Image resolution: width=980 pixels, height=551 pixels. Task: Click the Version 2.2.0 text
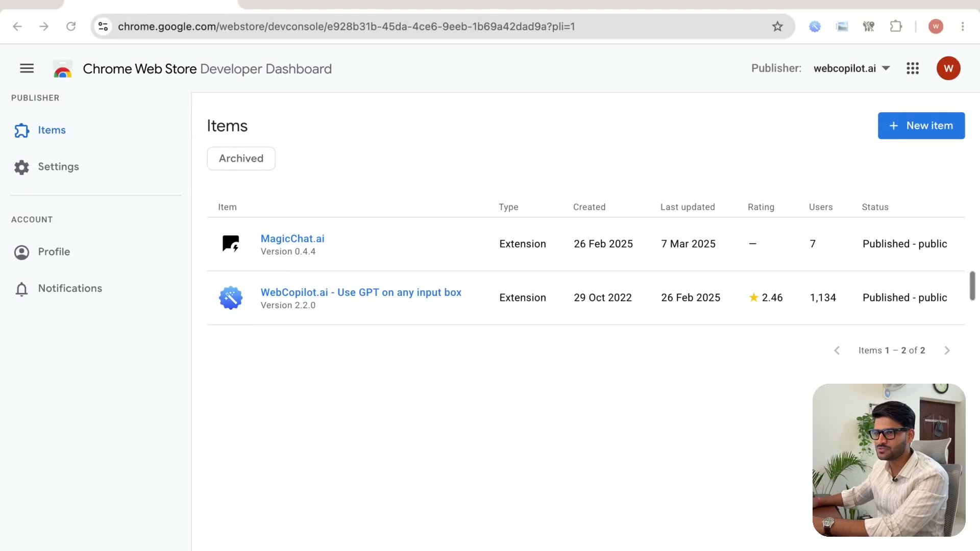point(288,305)
